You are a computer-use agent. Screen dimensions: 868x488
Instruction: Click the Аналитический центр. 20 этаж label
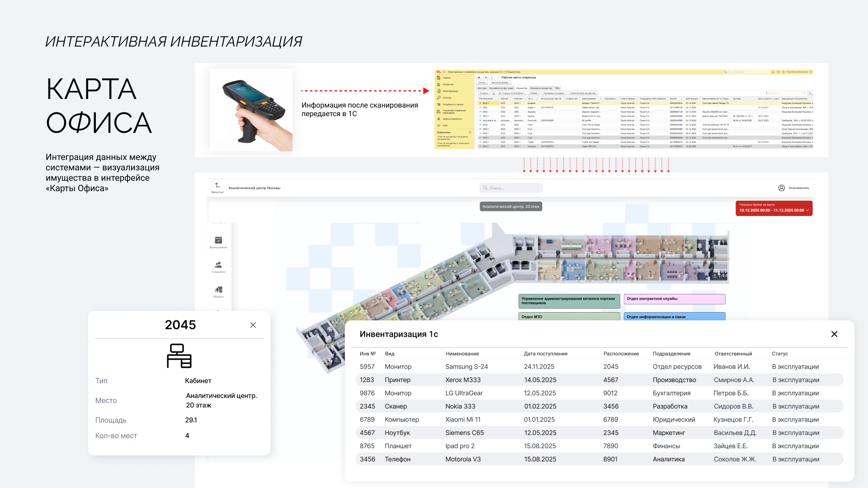511,206
